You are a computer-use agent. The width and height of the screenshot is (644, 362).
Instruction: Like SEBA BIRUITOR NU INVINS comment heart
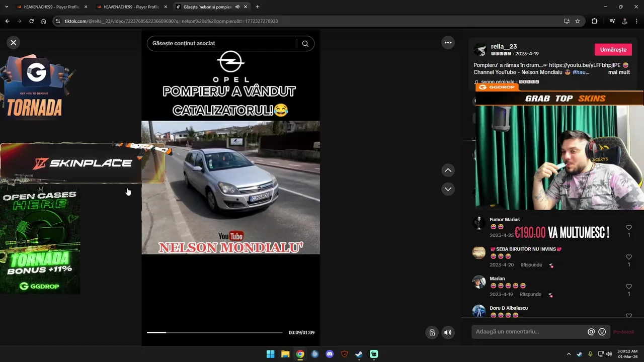coord(628,257)
